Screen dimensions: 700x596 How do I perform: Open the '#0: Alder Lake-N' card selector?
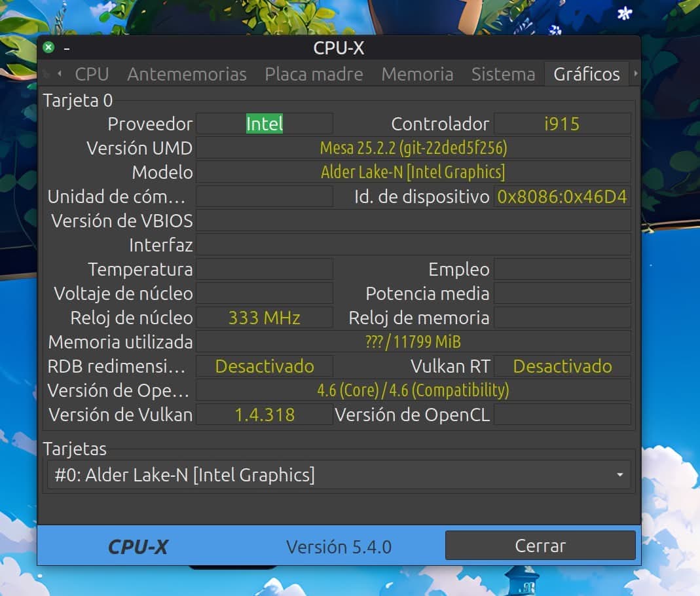[327, 475]
